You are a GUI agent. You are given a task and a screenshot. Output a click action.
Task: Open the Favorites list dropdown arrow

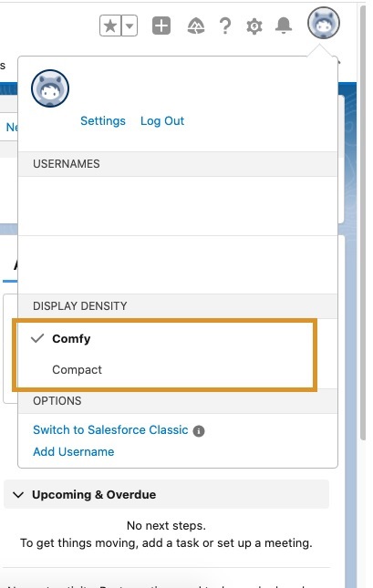(130, 26)
